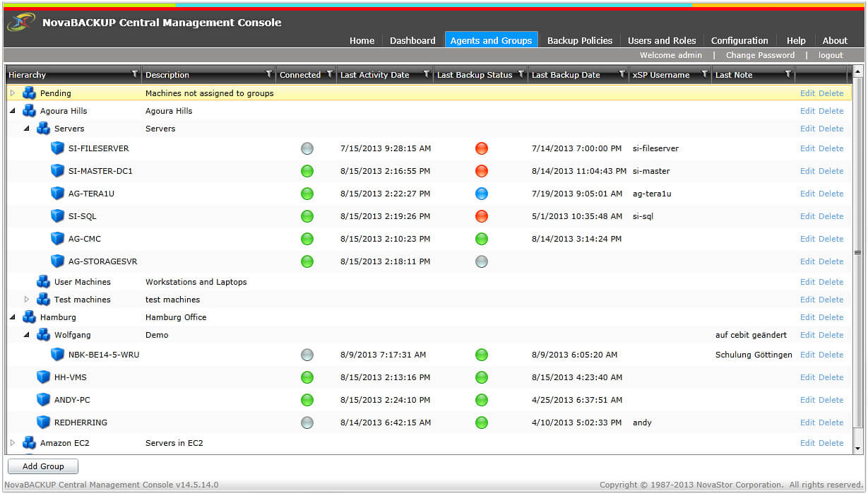This screenshot has height=496, width=868.
Task: Select the AG-TERA1U machine icon
Action: pos(57,194)
